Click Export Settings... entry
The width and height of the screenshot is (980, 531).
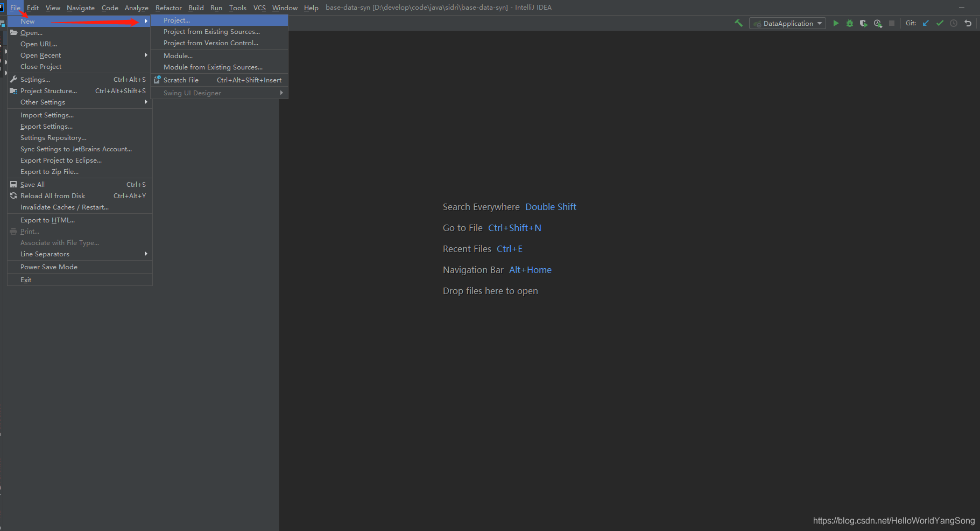pos(80,126)
